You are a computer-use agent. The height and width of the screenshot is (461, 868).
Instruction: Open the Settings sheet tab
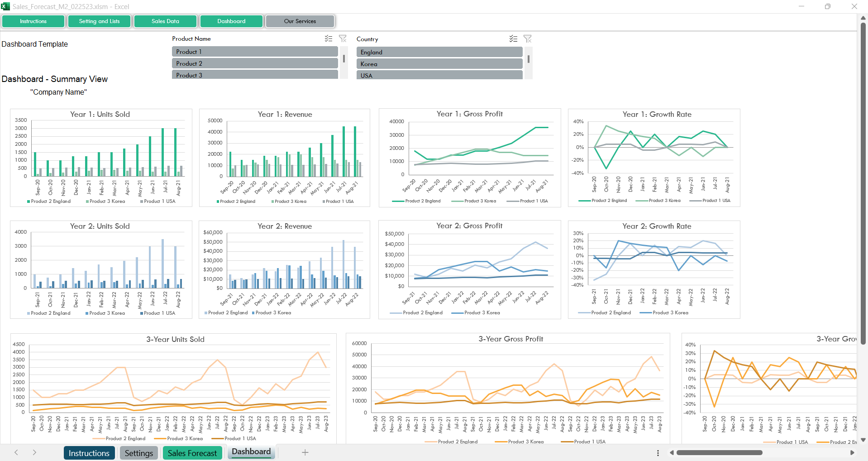[139, 453]
